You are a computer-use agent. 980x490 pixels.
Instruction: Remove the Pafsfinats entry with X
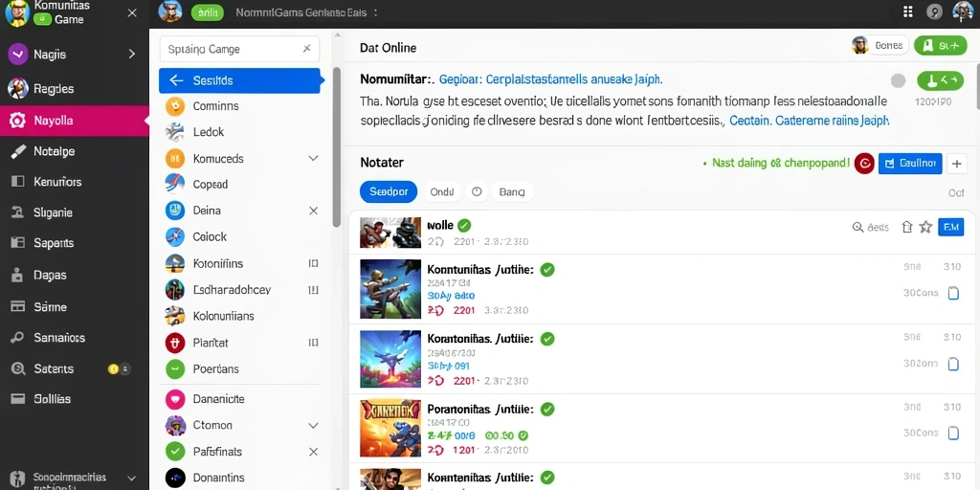[313, 452]
